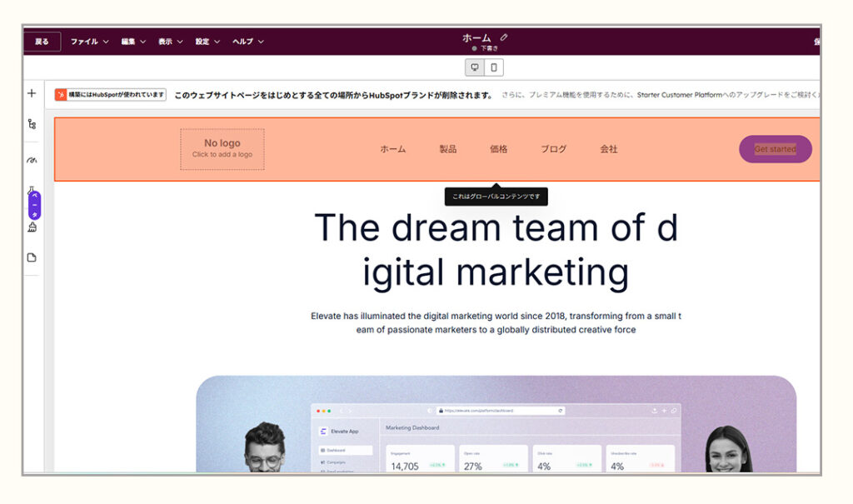
Task: Click the plus icon to add a module
Action: point(32,93)
